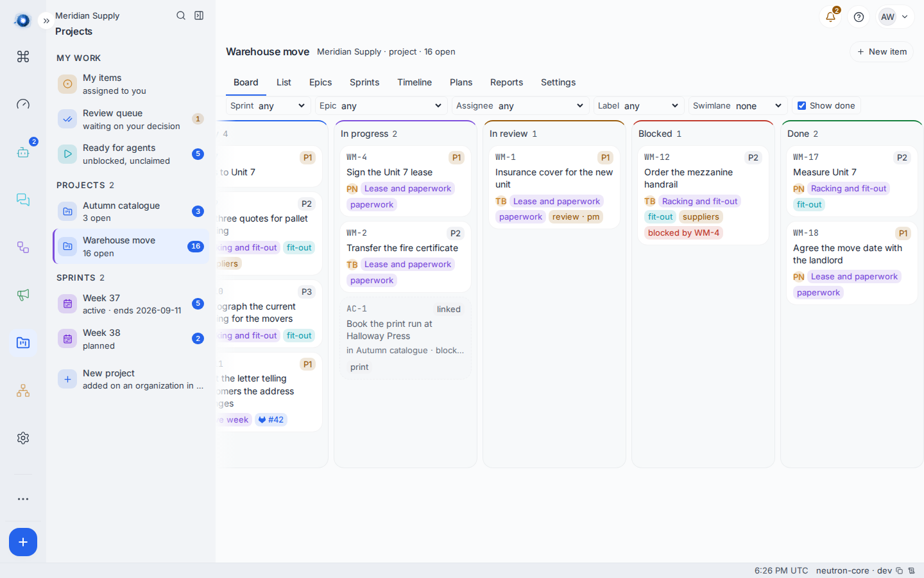
Task: Expand the navigation rail with the double-chevron
Action: (x=46, y=21)
